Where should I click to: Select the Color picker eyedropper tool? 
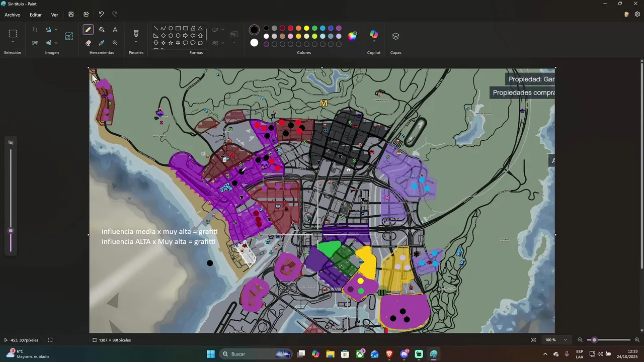(102, 43)
